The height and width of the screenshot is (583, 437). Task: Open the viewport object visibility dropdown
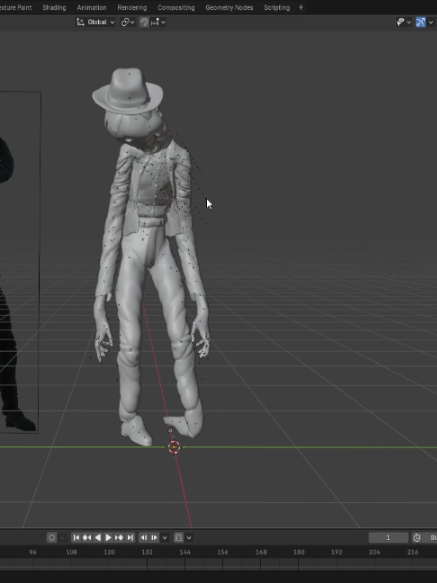click(x=403, y=22)
